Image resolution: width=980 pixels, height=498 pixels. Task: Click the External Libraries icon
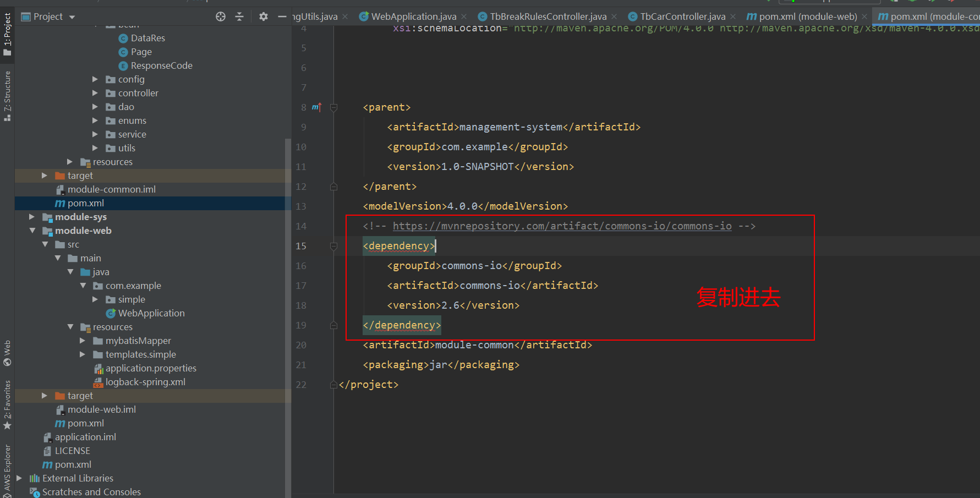pos(35,478)
